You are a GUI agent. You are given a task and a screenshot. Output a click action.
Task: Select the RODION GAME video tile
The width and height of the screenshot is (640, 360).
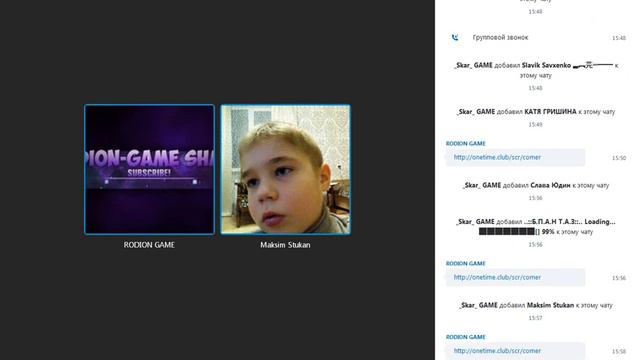(149, 169)
